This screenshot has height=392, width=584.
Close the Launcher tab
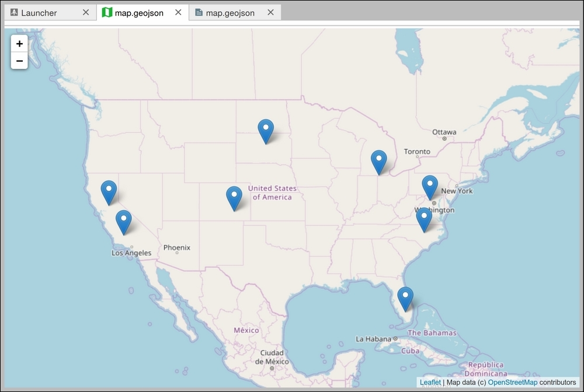coord(86,13)
